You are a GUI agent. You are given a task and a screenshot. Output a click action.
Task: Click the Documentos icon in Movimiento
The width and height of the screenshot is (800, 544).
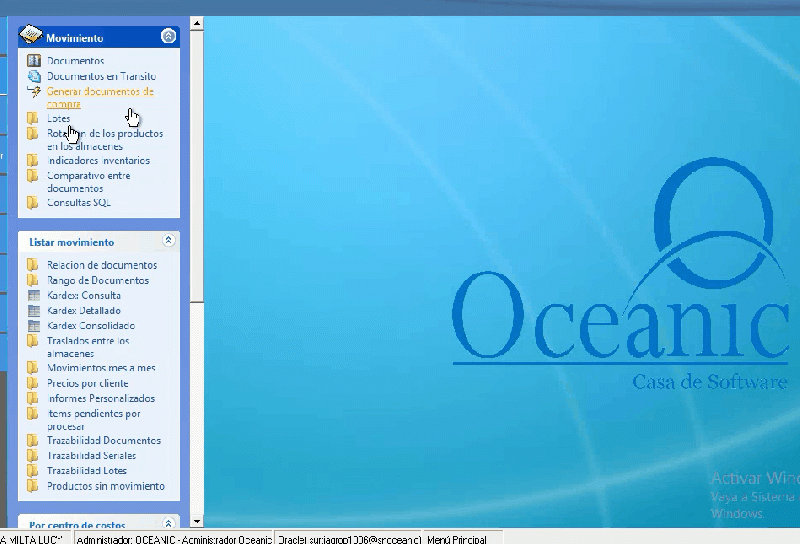click(34, 61)
